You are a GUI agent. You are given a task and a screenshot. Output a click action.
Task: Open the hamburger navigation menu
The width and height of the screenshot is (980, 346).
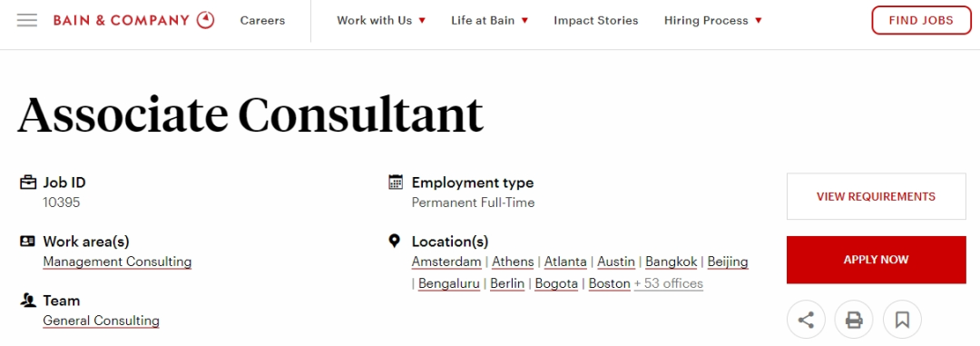27,20
